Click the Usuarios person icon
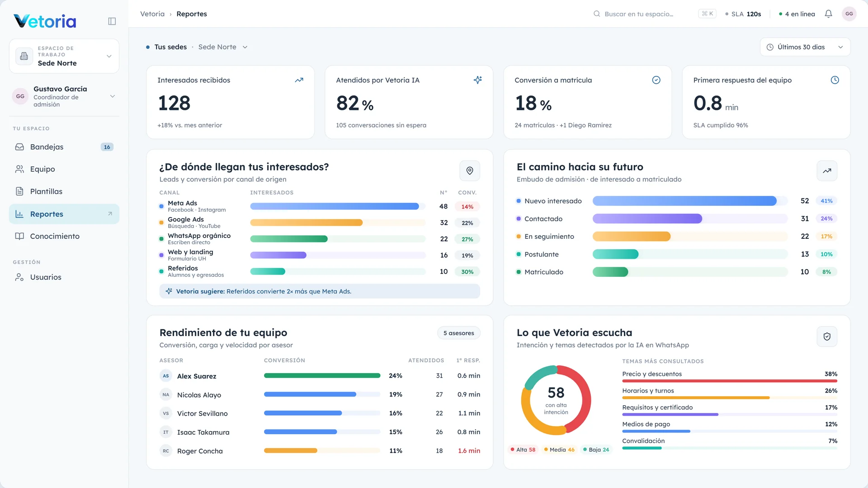The height and width of the screenshot is (488, 868). (19, 277)
